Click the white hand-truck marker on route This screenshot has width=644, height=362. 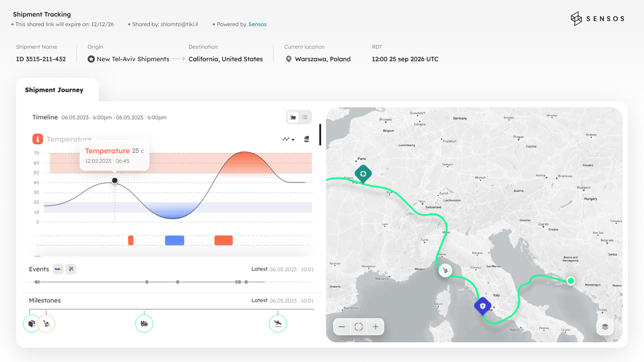(446, 270)
